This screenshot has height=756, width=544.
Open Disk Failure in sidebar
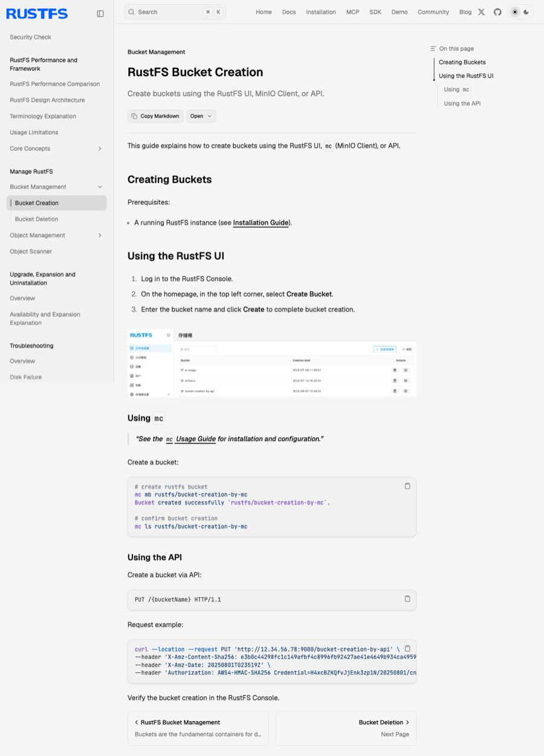coord(25,377)
